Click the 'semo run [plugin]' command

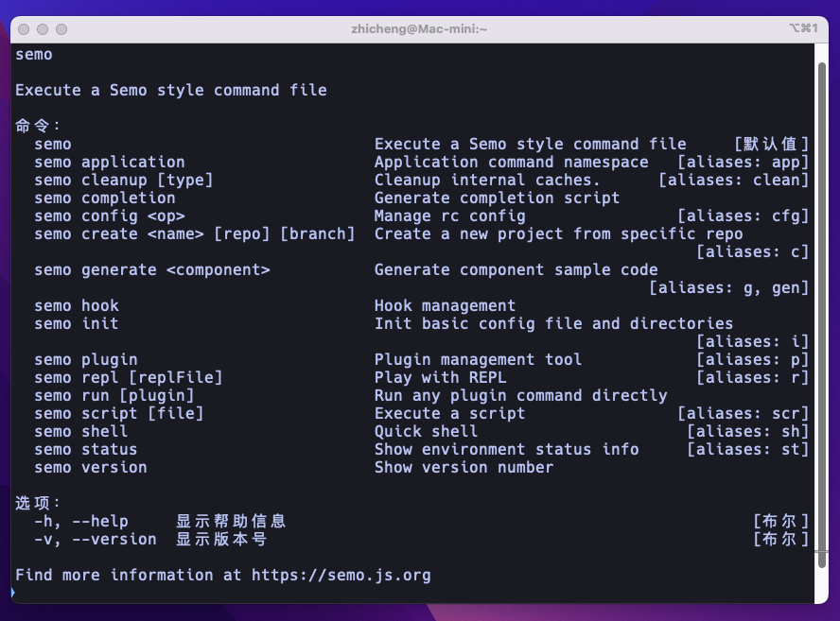click(114, 395)
